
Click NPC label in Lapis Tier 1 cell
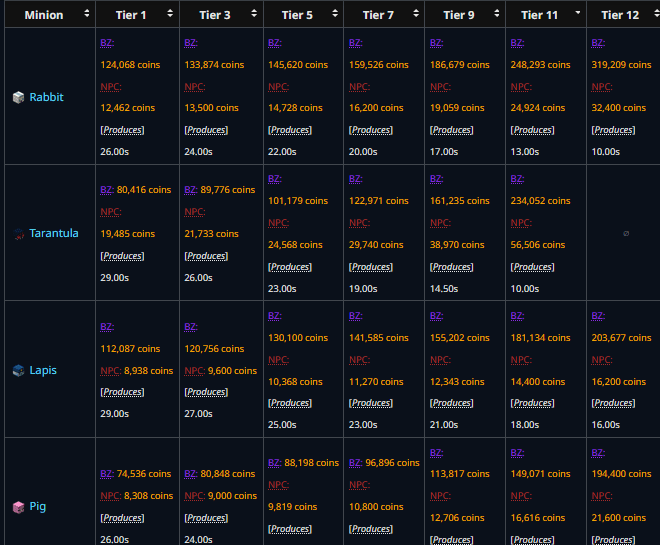pyautogui.click(x=111, y=371)
